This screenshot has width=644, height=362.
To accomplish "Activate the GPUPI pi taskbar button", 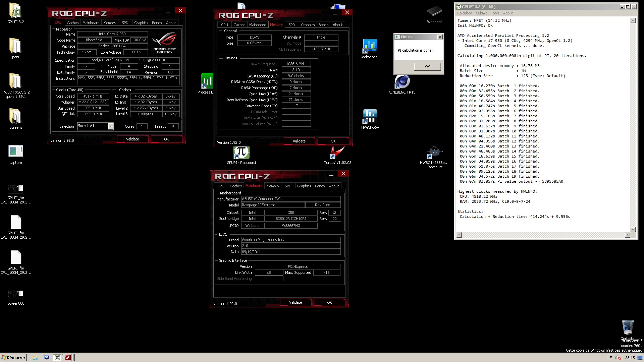I will click(x=57, y=358).
